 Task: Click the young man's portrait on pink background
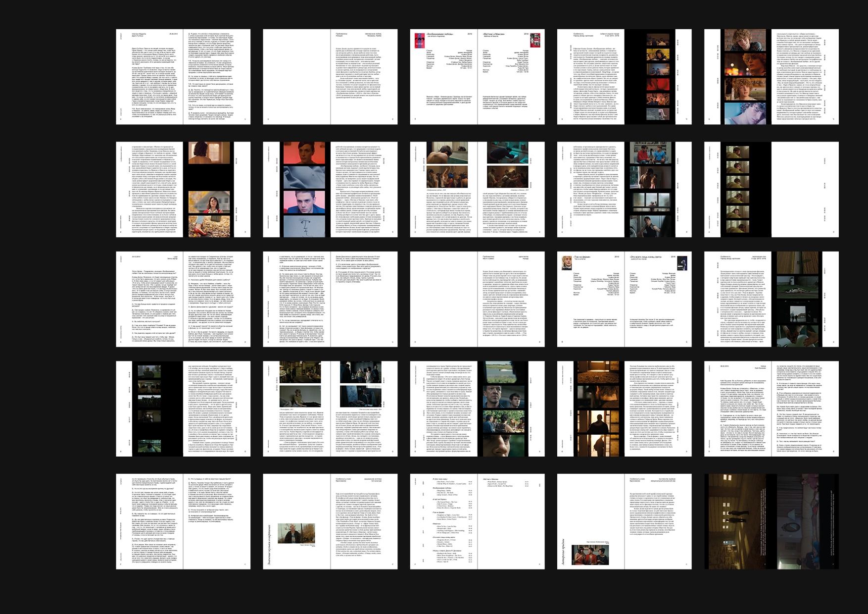304,202
